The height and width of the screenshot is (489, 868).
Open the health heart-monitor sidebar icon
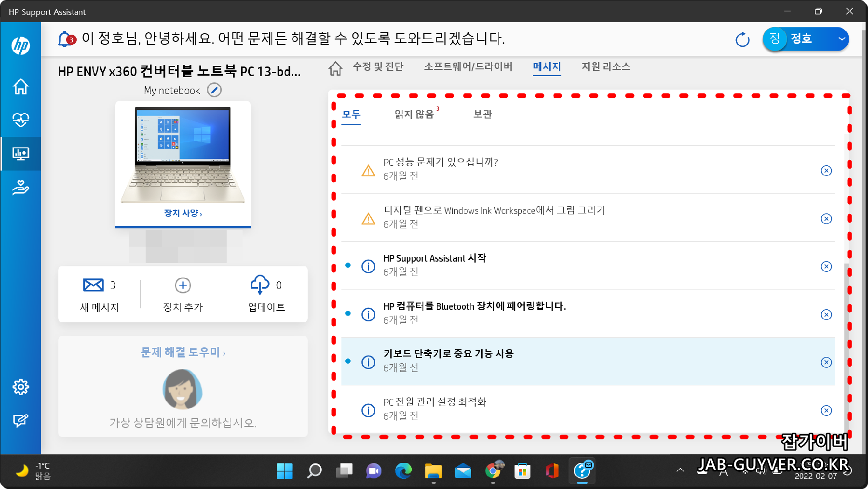tap(21, 120)
